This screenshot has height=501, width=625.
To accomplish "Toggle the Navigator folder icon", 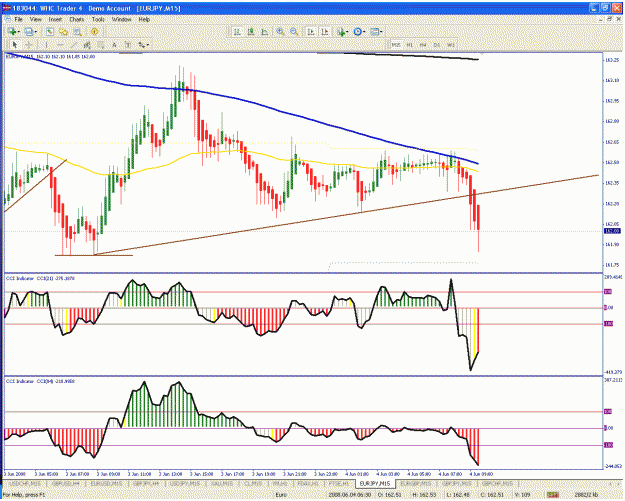I will tap(63, 31).
